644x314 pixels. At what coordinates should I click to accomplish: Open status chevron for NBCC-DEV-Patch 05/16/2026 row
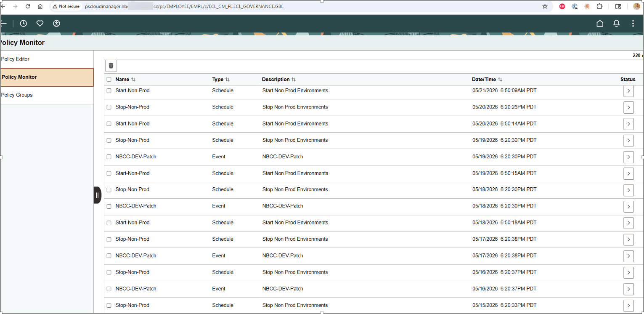tap(628, 289)
